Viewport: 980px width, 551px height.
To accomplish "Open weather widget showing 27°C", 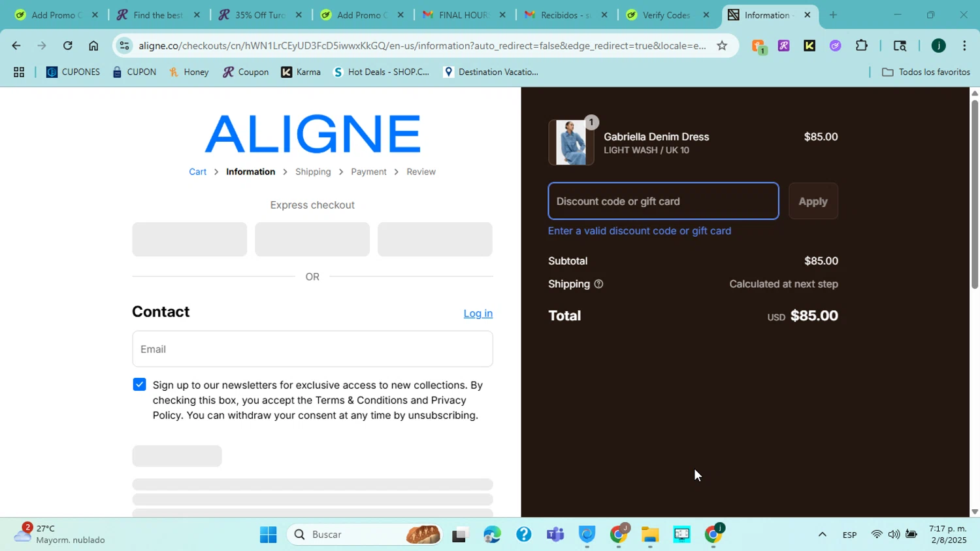I will click(x=59, y=534).
